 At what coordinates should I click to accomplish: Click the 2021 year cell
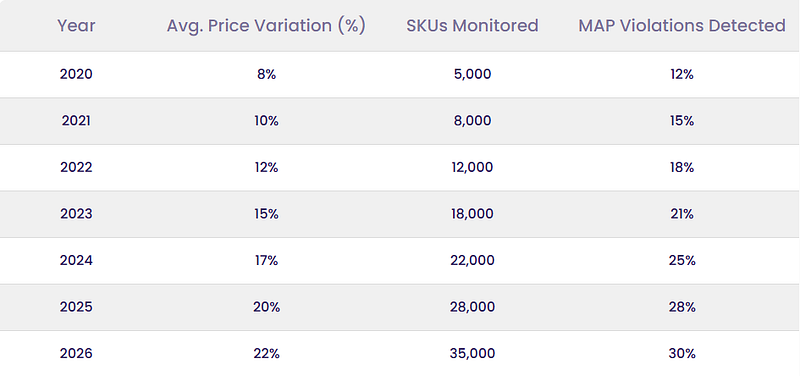(76, 121)
